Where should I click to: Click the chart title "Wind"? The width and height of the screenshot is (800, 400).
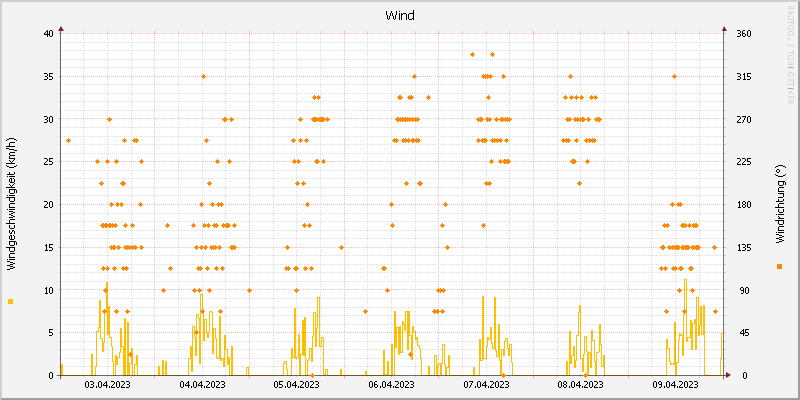[x=400, y=16]
